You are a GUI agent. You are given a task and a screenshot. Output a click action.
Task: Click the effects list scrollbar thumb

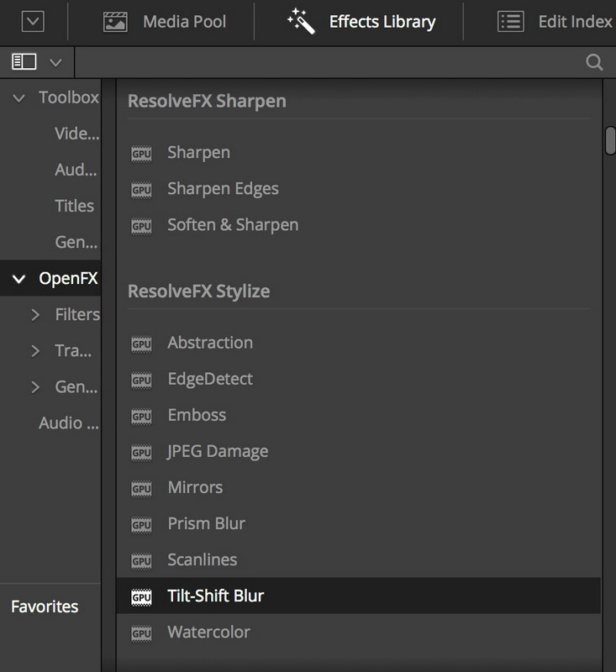pos(610,140)
